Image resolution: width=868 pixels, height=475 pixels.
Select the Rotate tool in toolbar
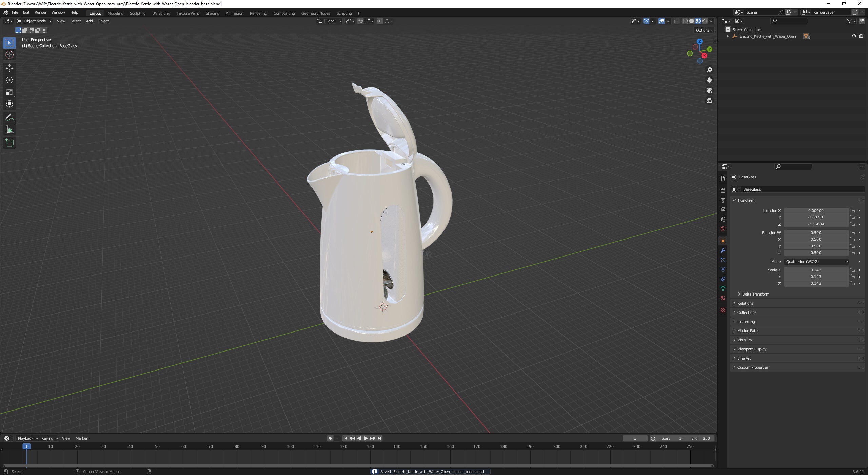point(9,80)
